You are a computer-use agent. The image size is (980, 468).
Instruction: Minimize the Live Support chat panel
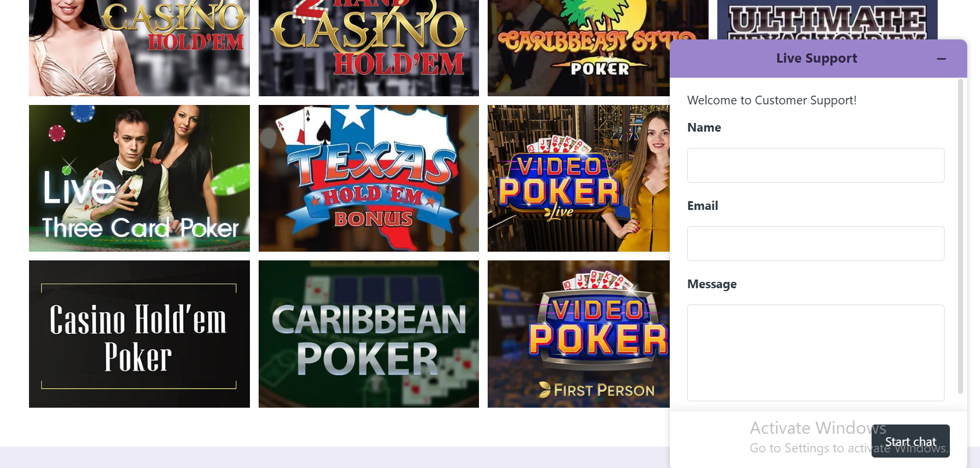pyautogui.click(x=941, y=59)
